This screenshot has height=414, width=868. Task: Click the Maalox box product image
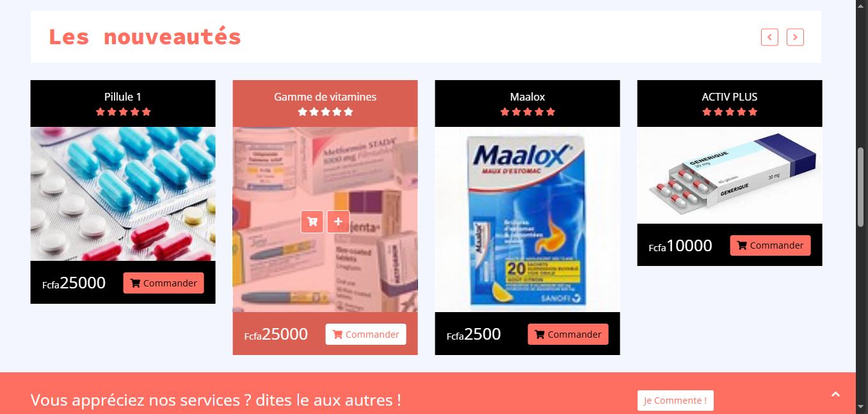(527, 219)
